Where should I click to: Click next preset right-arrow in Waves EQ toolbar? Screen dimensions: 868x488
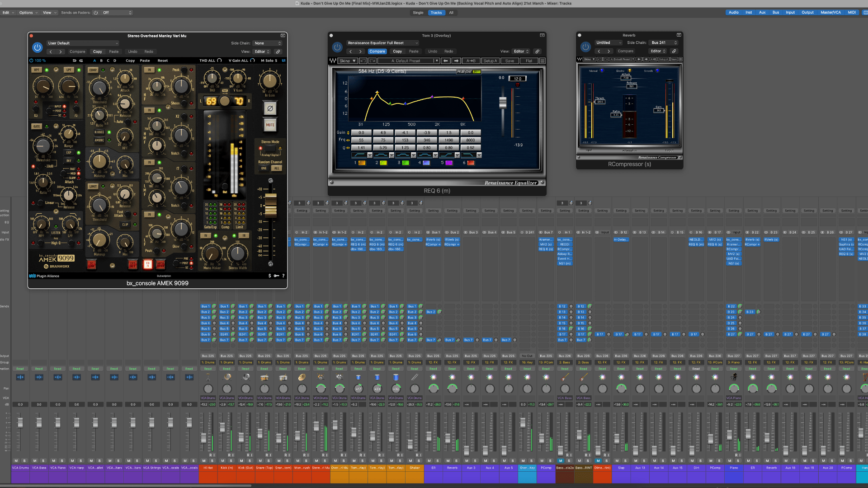coord(456,61)
